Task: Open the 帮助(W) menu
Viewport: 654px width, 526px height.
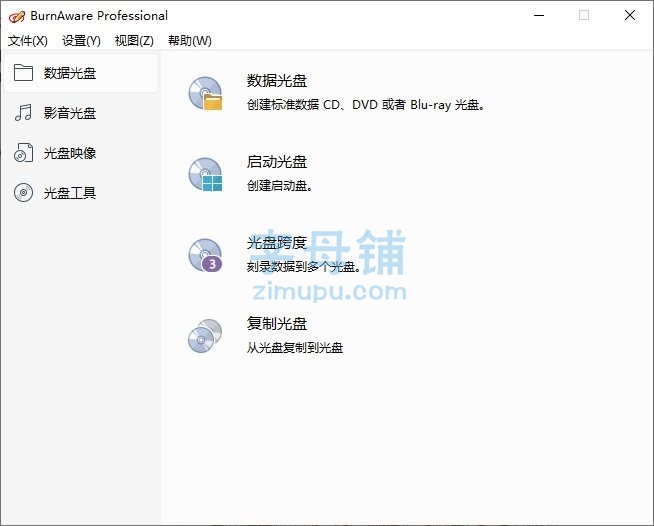Action: coord(190,40)
